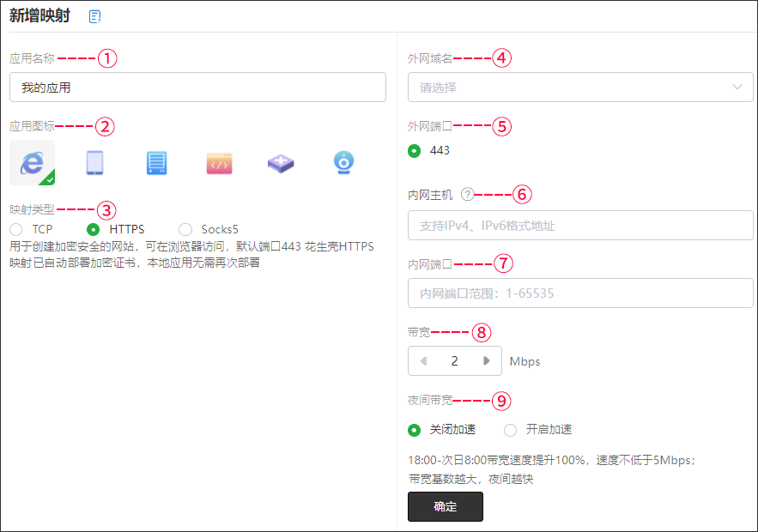Select the 443 external port option

[x=415, y=151]
